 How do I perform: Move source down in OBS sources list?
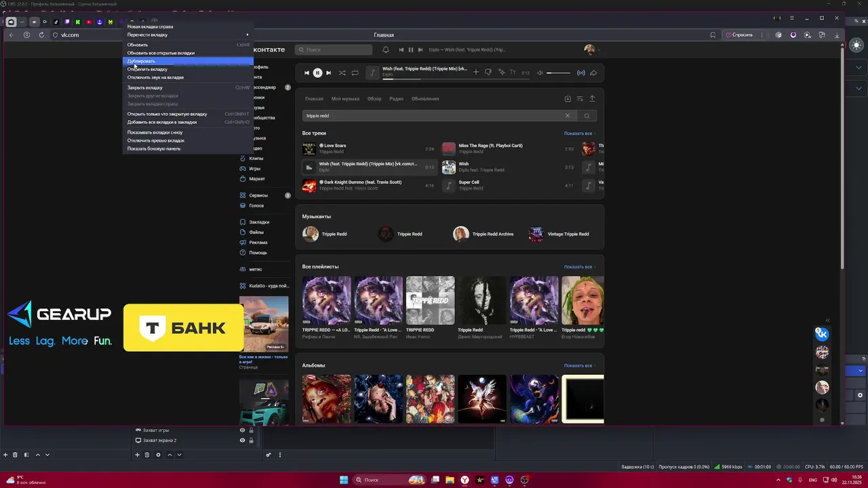click(179, 455)
